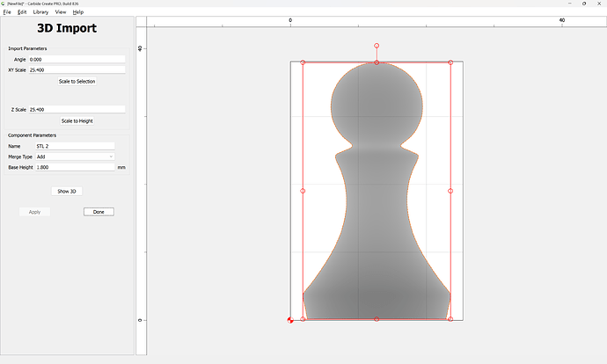This screenshot has height=364, width=607.
Task: Click the red origin marker at the stock corner
Action: click(290, 320)
